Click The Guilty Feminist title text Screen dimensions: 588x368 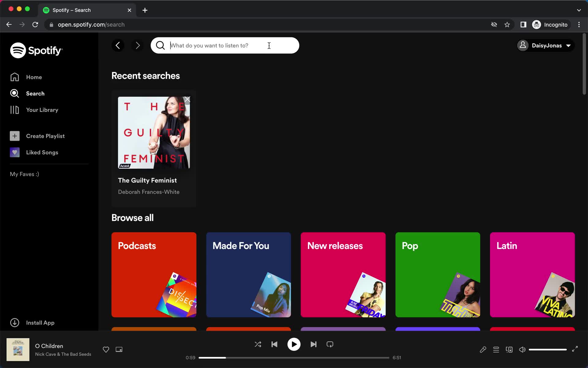click(147, 180)
